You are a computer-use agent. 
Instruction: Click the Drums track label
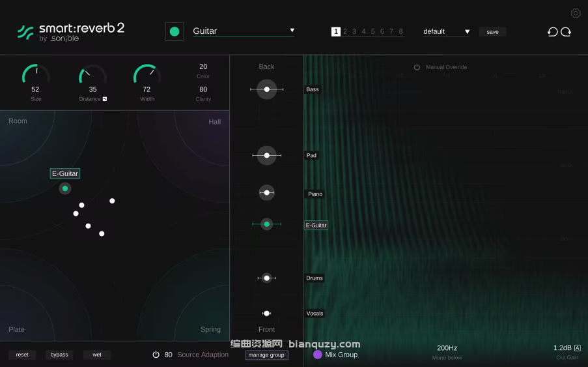315,278
